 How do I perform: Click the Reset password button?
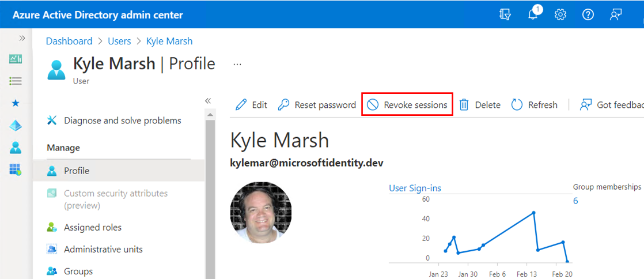pyautogui.click(x=317, y=105)
